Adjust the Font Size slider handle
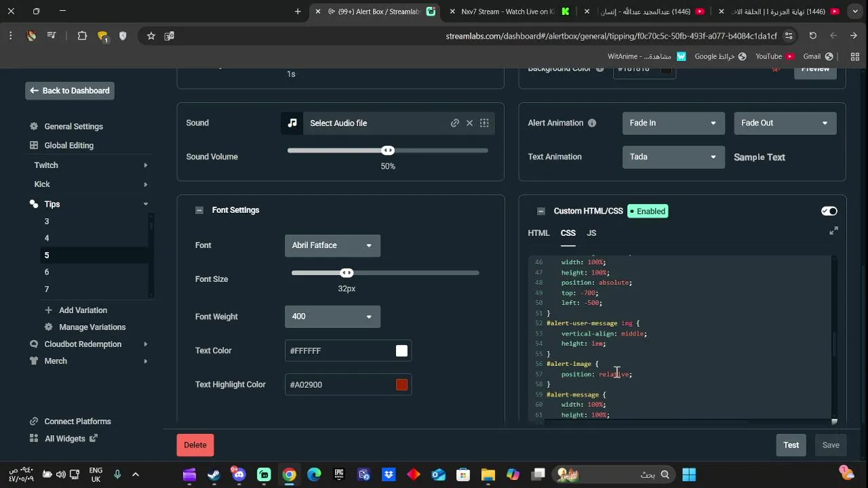Screen dimensions: 868x488 (347, 272)
